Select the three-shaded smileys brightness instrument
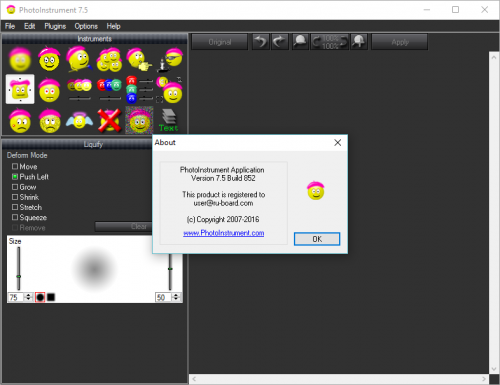 point(79,89)
